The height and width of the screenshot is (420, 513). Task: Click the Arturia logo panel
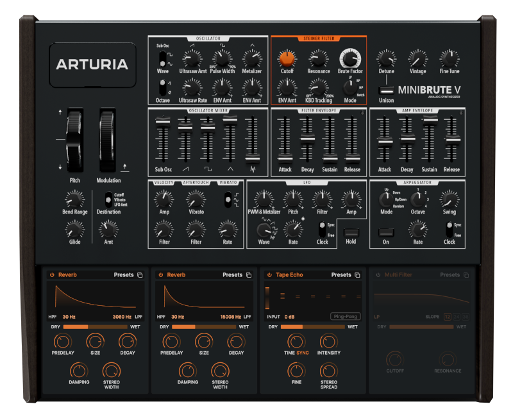pyautogui.click(x=92, y=65)
